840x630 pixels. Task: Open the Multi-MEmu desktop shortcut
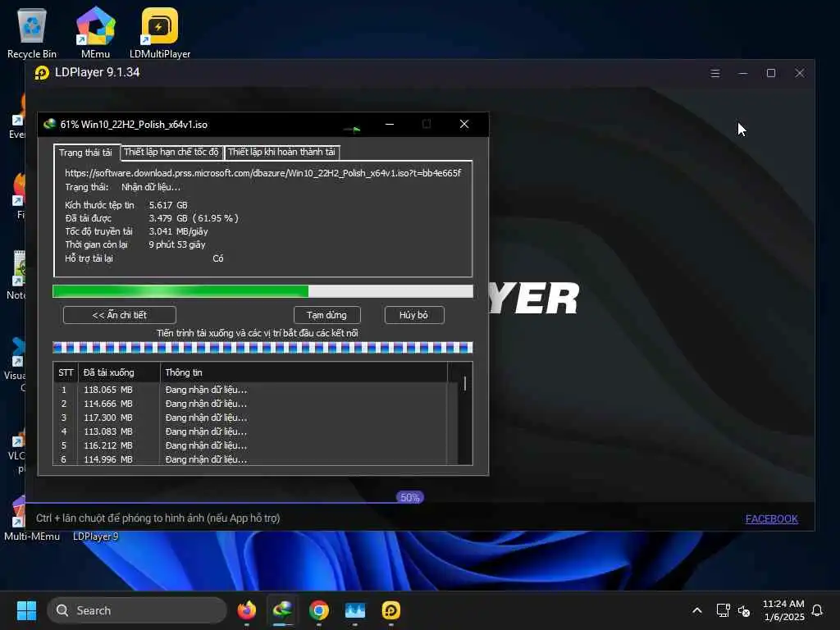click(32, 518)
